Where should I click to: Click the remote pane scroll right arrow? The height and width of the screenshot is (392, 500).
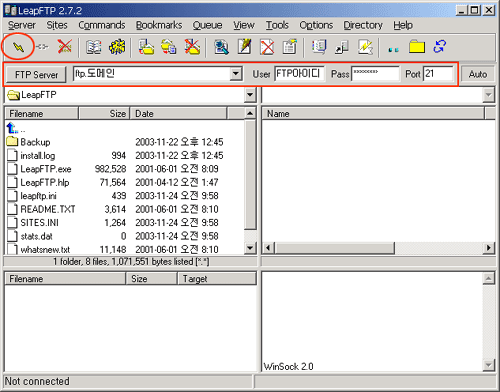coord(489,248)
